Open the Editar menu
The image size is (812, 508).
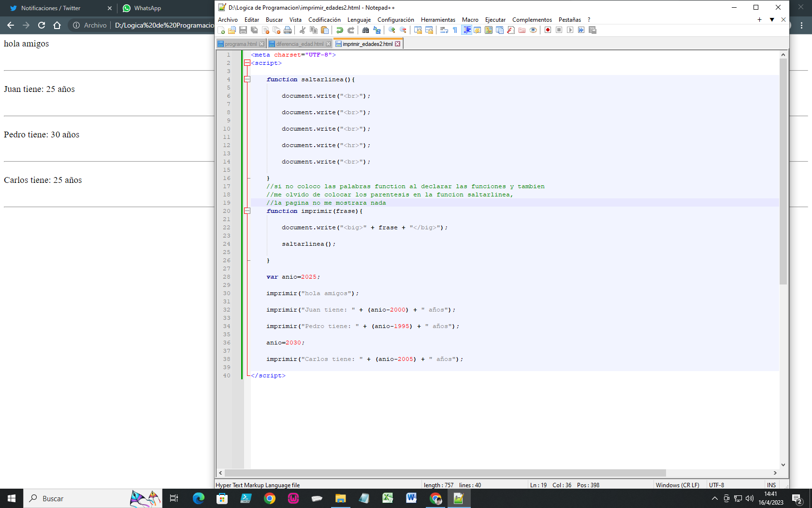[252, 20]
